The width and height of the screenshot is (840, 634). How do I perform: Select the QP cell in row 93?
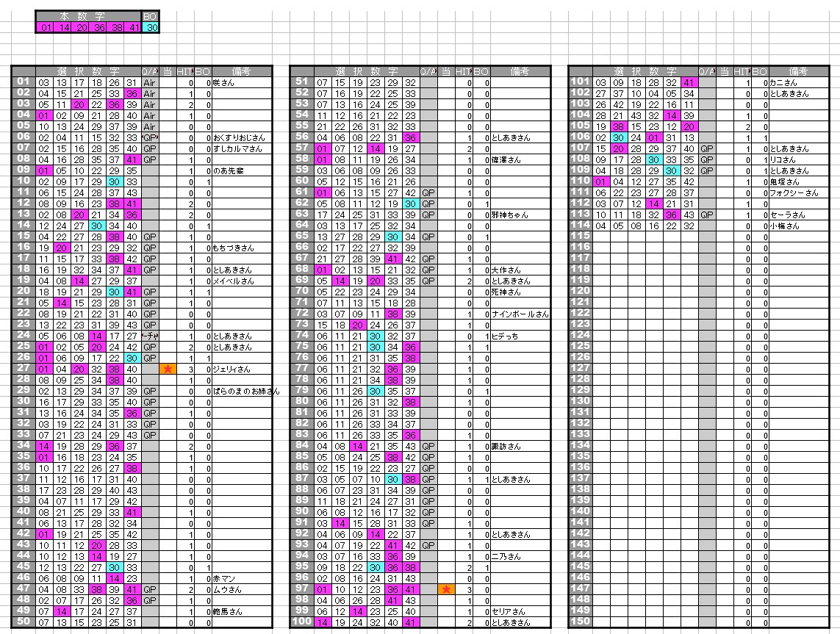point(428,545)
